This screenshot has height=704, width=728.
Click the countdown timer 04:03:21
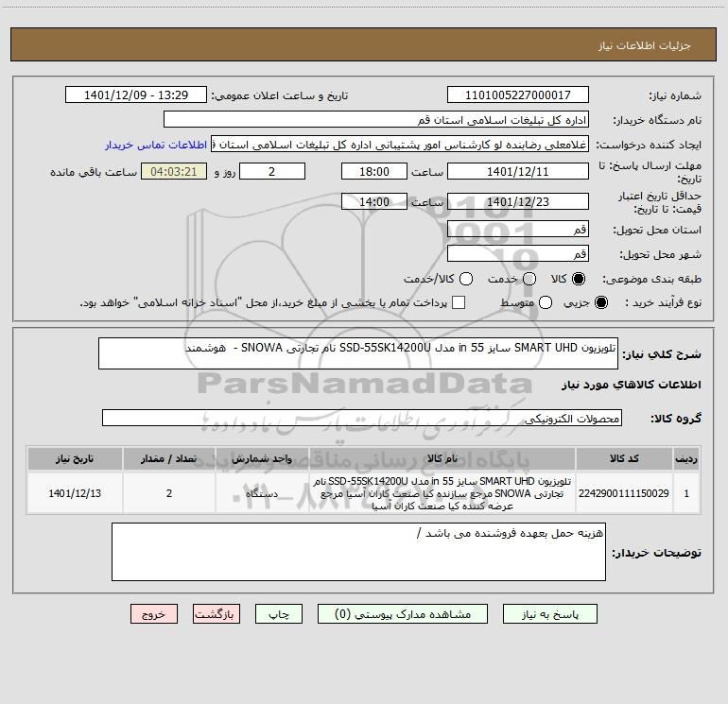click(x=174, y=171)
